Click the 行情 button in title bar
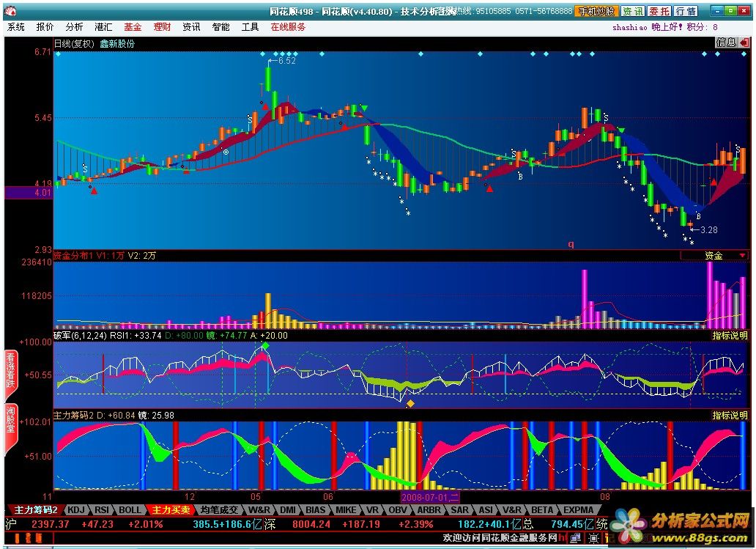 click(x=686, y=11)
